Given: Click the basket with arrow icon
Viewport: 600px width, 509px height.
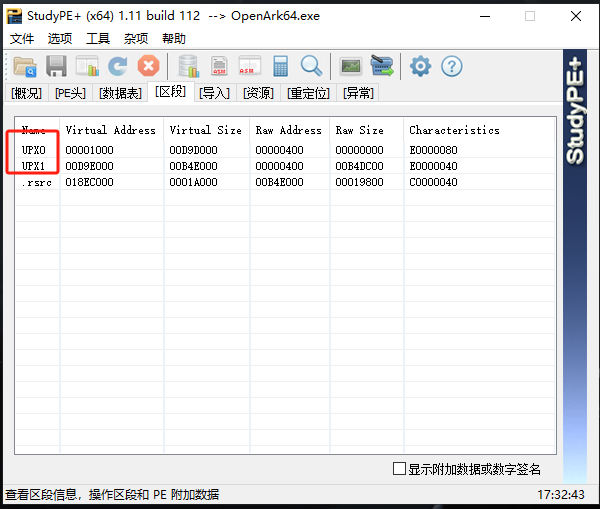Looking at the screenshot, I should coord(382,66).
